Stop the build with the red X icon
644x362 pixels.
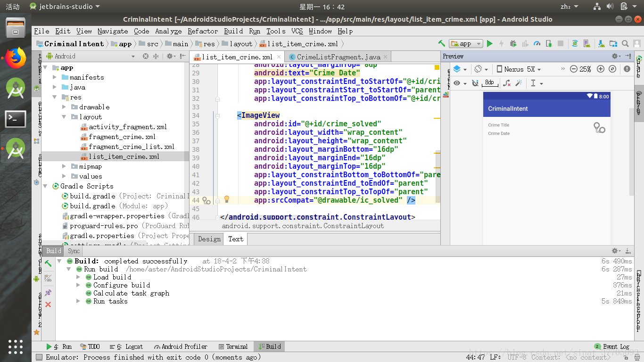coord(48,304)
